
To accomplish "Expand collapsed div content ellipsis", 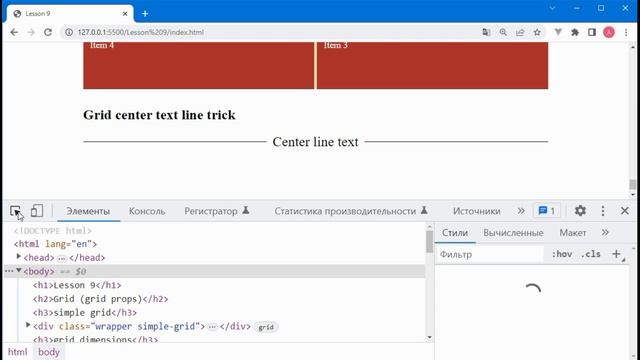I will [212, 327].
